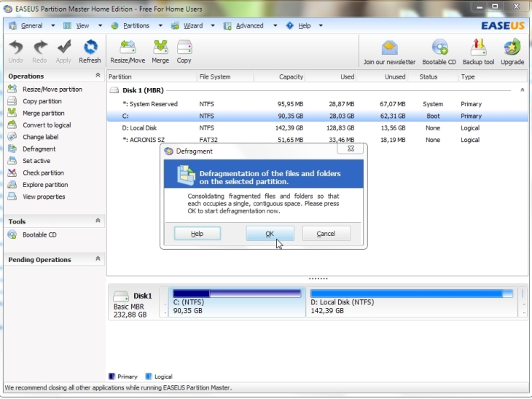Image resolution: width=532 pixels, height=399 pixels.
Task: Collapse the Pending Operations panel
Action: click(x=98, y=258)
